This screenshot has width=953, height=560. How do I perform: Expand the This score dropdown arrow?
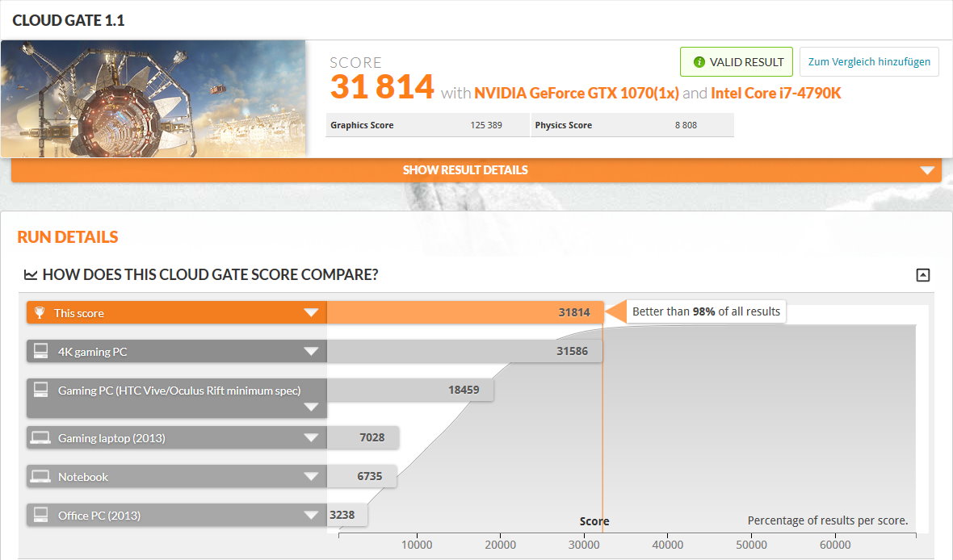coord(311,313)
